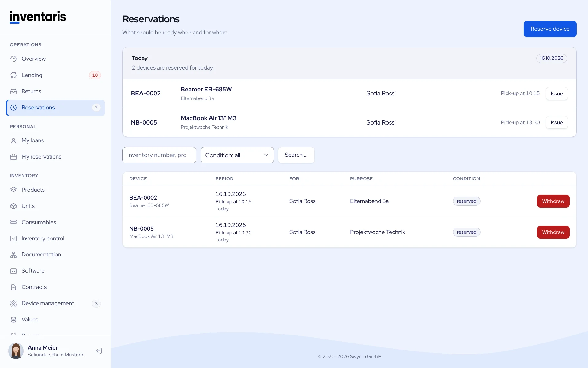Click the Device management gear icon

pos(13,303)
